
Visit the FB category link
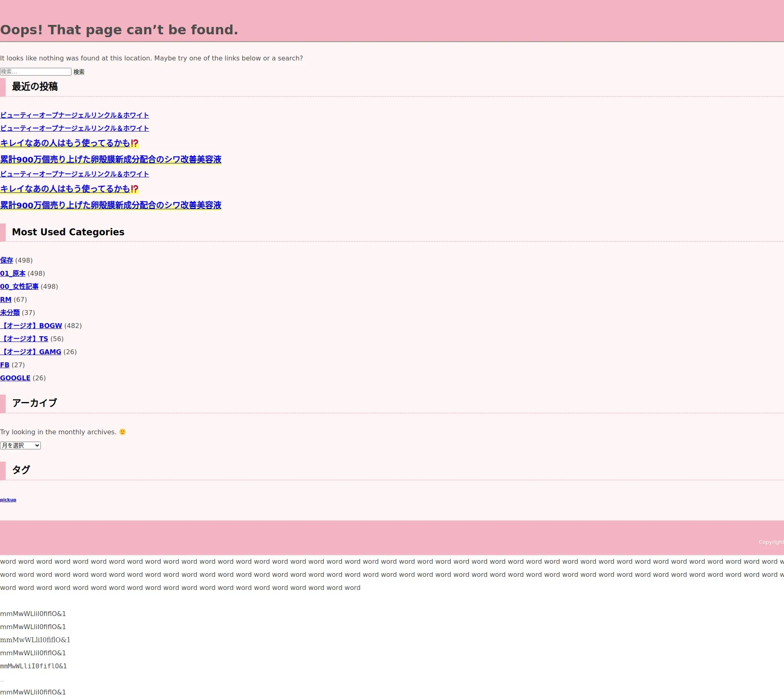coord(4,365)
